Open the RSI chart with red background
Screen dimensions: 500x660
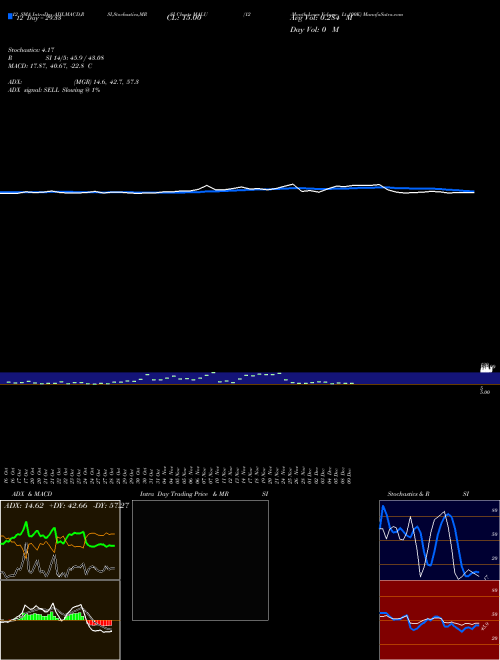coord(439,620)
